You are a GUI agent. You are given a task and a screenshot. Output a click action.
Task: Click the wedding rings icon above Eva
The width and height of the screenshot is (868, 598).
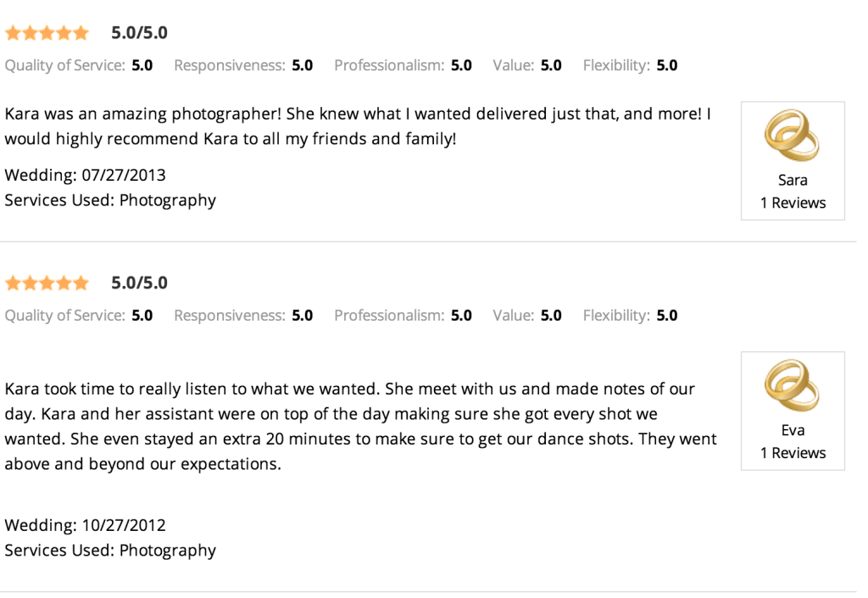coord(793,385)
